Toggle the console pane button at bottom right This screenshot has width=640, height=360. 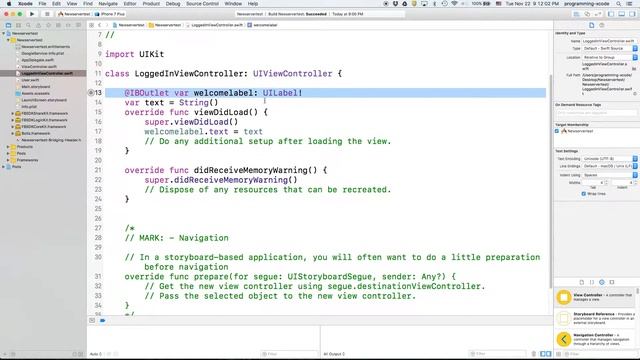[549, 354]
